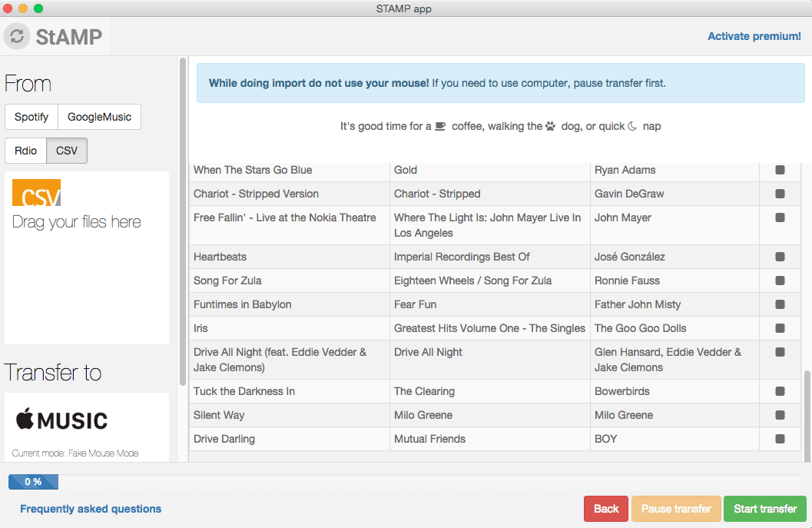Viewport: 812px width, 528px height.
Task: Click the song title Drive Darling
Action: pos(224,440)
